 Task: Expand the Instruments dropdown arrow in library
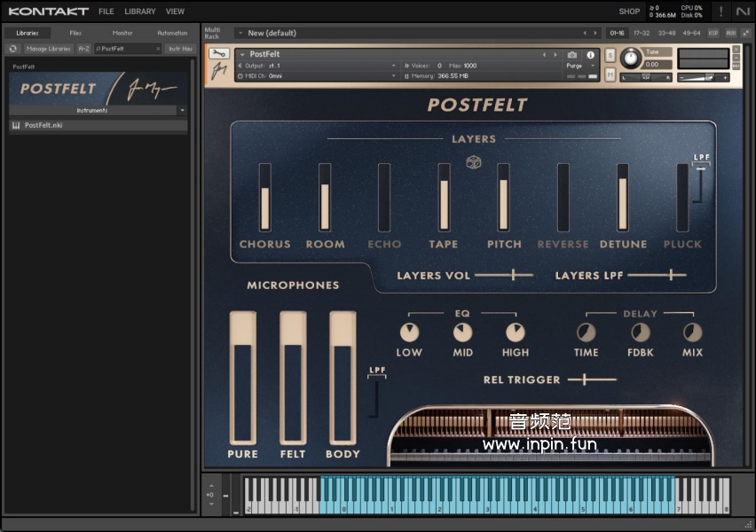(x=182, y=111)
